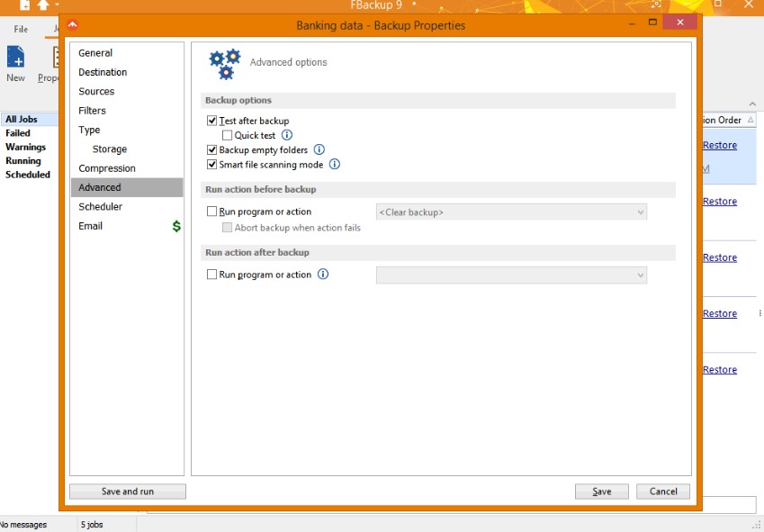The image size is (764, 532).
Task: Select the Compression section
Action: pyautogui.click(x=107, y=167)
